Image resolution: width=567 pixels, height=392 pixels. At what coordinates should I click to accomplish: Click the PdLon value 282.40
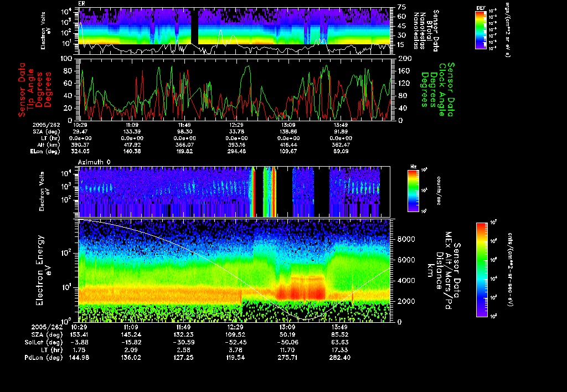[341, 358]
